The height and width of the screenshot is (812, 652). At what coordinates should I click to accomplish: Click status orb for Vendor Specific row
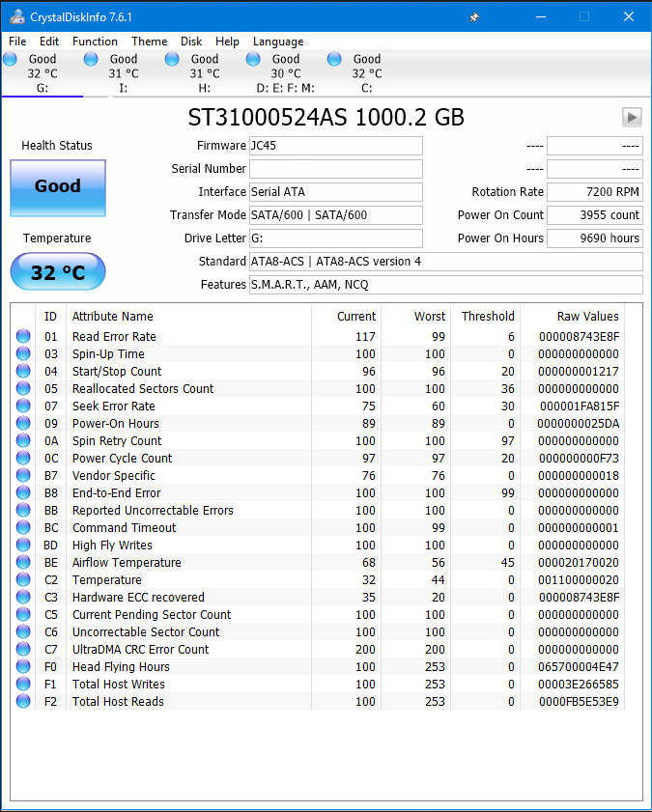(23, 475)
